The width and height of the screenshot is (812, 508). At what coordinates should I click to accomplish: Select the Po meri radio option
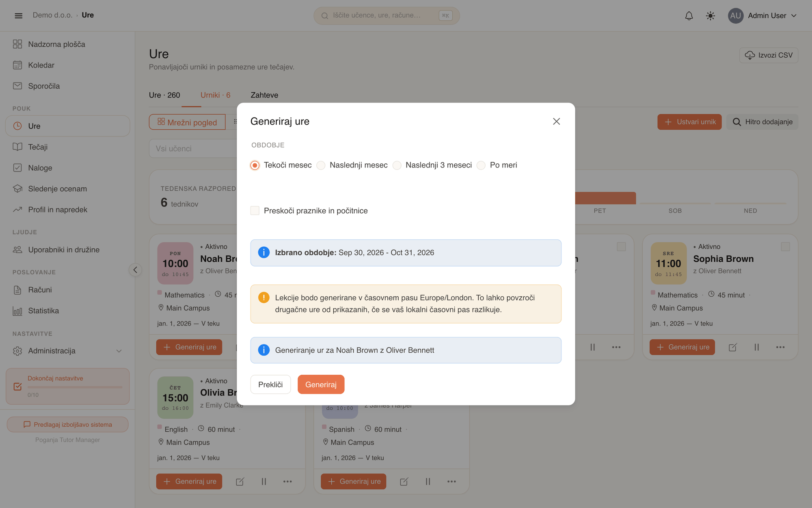pos(481,165)
